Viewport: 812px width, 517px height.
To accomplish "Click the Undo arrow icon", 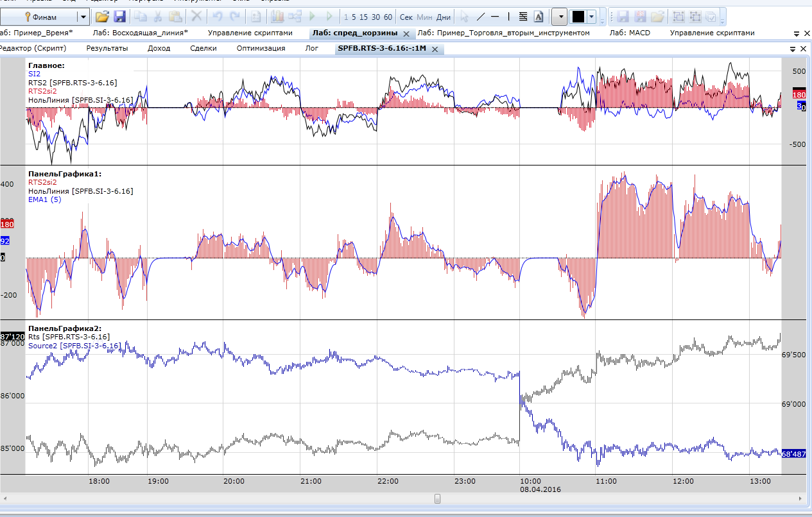I will tap(218, 17).
